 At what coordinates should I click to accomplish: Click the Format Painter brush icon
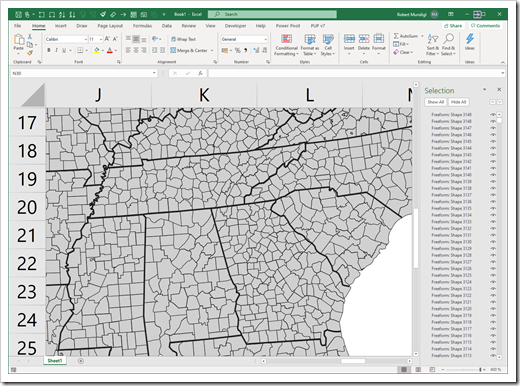coord(30,52)
